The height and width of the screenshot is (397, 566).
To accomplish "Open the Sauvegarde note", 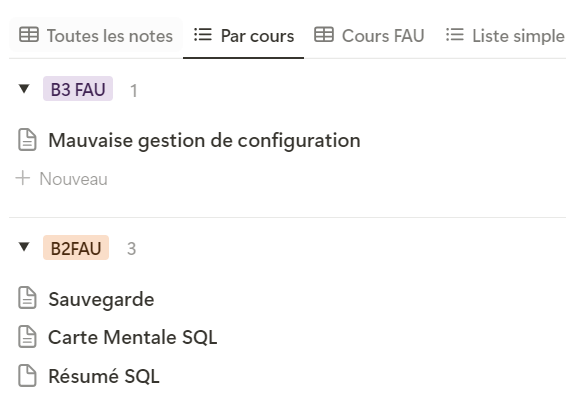I will 101,299.
